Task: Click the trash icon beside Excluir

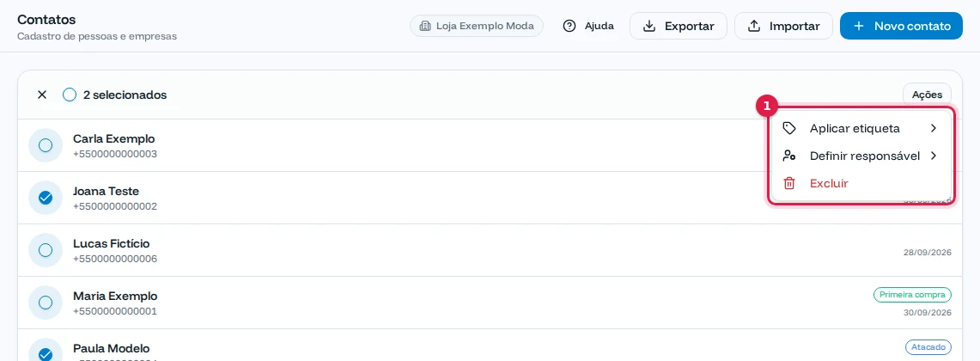Action: pos(789,183)
